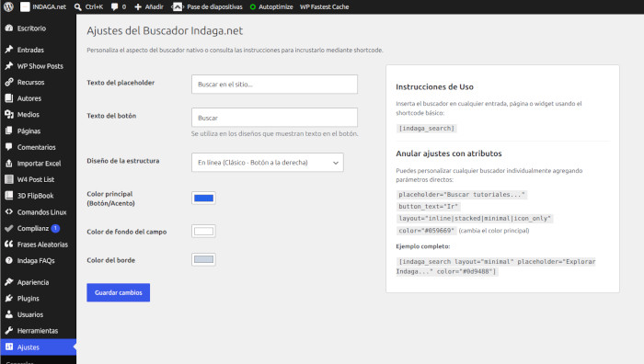
Task: Open Ctrl+K search in the admin bar
Action: pyautogui.click(x=88, y=7)
